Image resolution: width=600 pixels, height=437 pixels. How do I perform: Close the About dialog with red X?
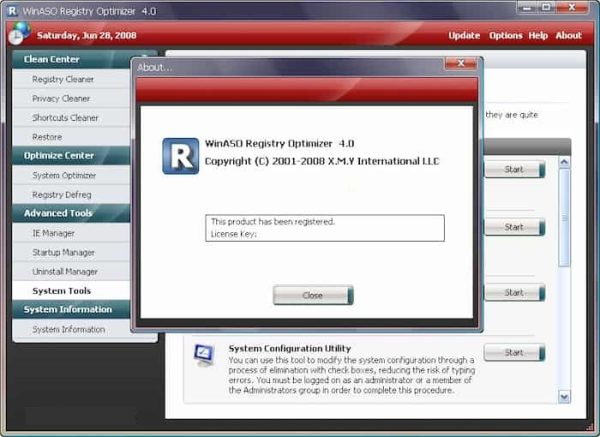(460, 66)
